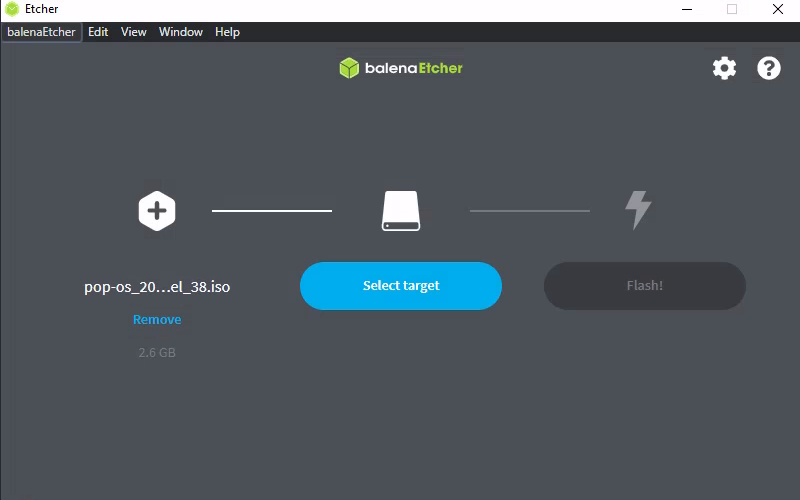800x500 pixels.
Task: Click the 2.6 GB file size label
Action: point(157,353)
